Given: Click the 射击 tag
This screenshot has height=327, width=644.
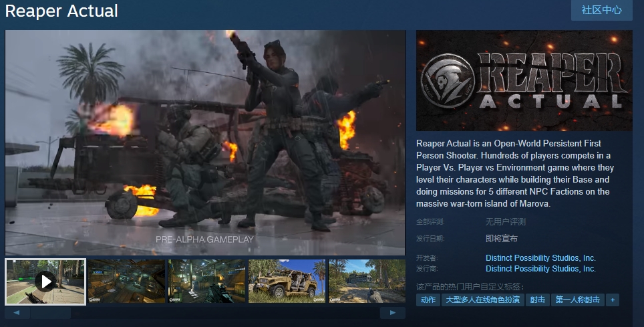Looking at the screenshot, I should point(537,300).
